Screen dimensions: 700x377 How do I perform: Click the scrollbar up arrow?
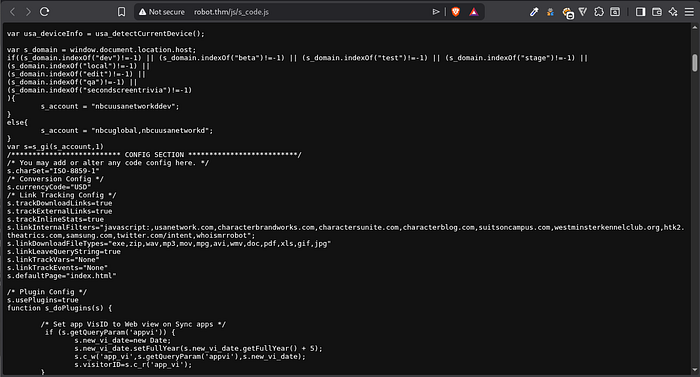point(695,27)
